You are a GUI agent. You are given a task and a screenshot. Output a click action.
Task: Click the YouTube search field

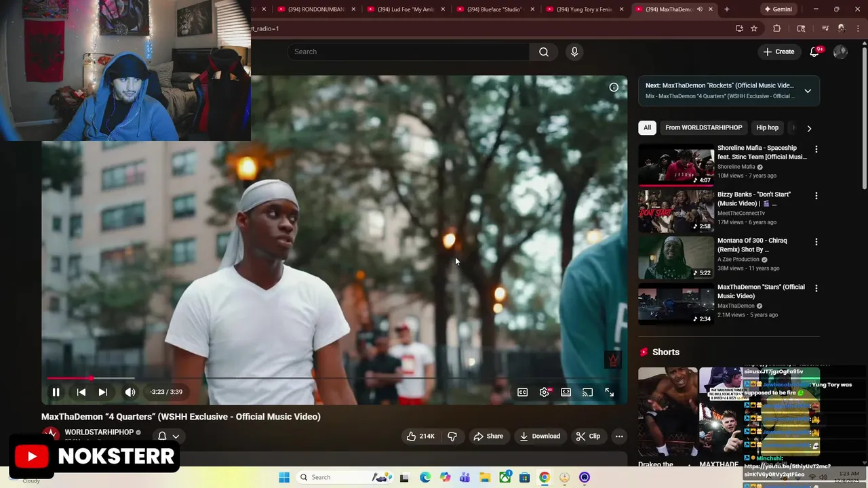click(408, 52)
